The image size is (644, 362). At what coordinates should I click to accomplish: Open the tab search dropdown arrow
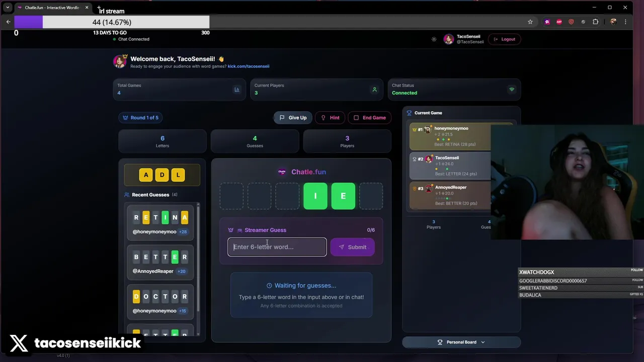tap(8, 8)
